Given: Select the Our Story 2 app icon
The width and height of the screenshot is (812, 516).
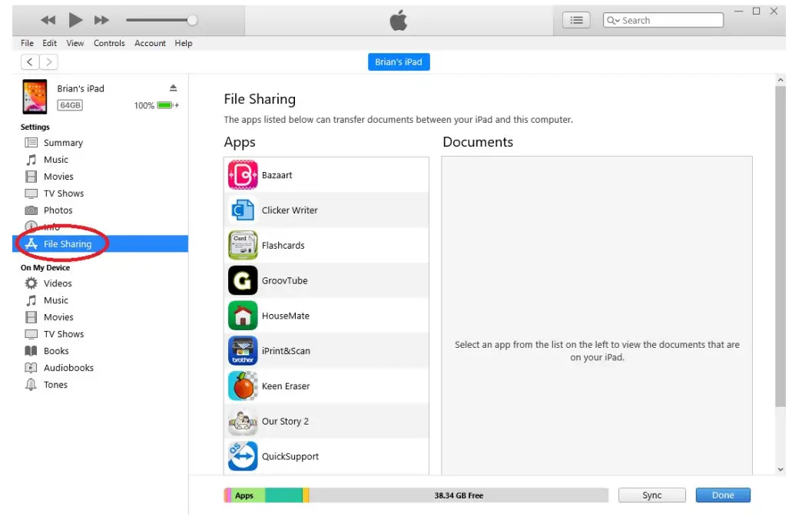Looking at the screenshot, I should (242, 422).
